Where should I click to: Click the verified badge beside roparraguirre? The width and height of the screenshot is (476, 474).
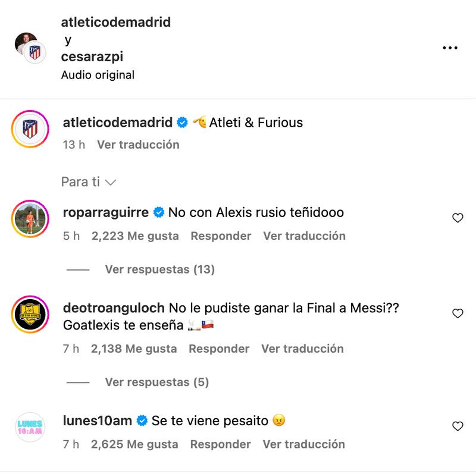click(x=158, y=211)
